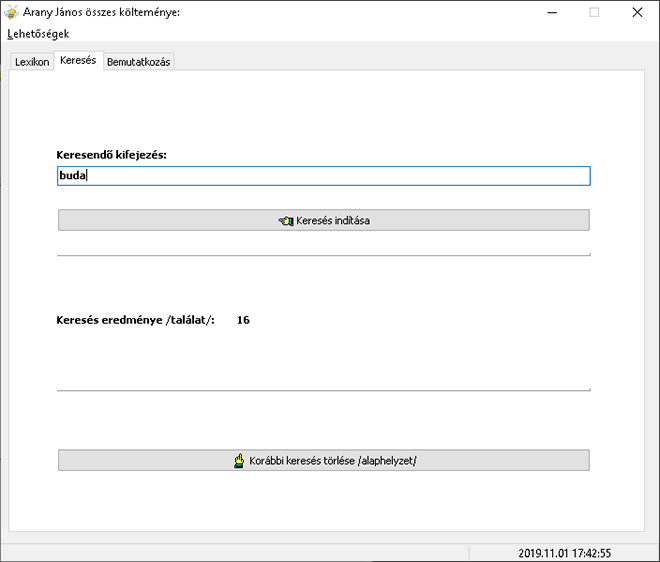This screenshot has width=660, height=562.
Task: Start search with Keresés indítása button
Action: 324,220
